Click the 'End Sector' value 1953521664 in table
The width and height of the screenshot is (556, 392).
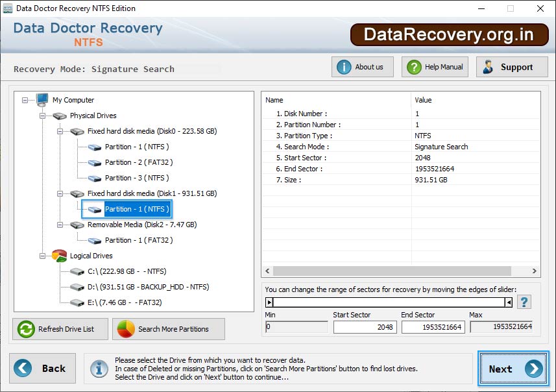435,169
